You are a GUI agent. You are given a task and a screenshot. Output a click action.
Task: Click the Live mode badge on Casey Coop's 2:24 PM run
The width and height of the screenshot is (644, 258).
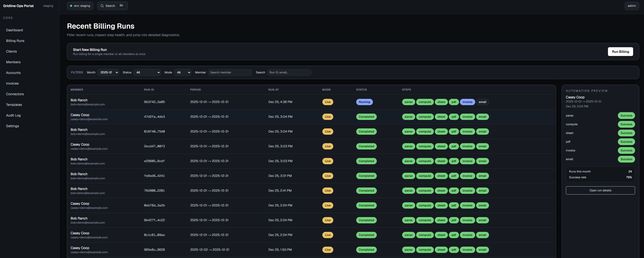click(x=327, y=205)
